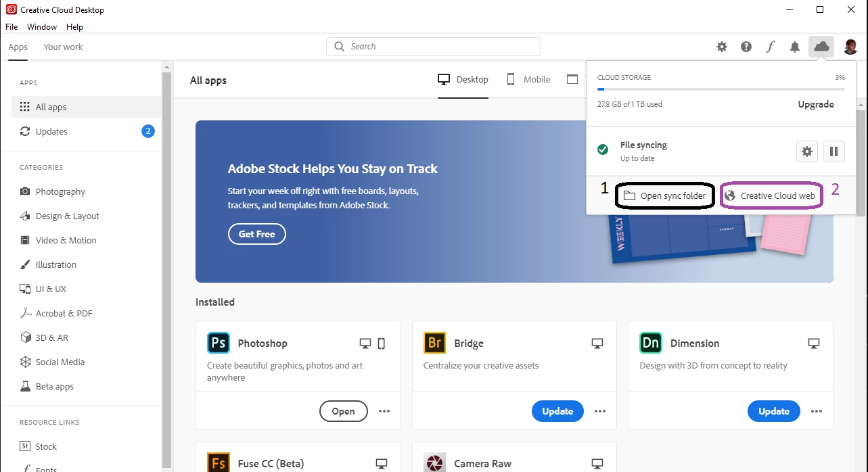
Task: Click the Camera Raw app icon
Action: coord(435,463)
